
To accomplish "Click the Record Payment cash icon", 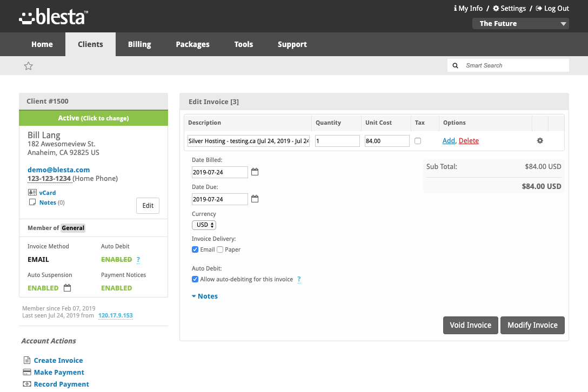I will point(26,384).
